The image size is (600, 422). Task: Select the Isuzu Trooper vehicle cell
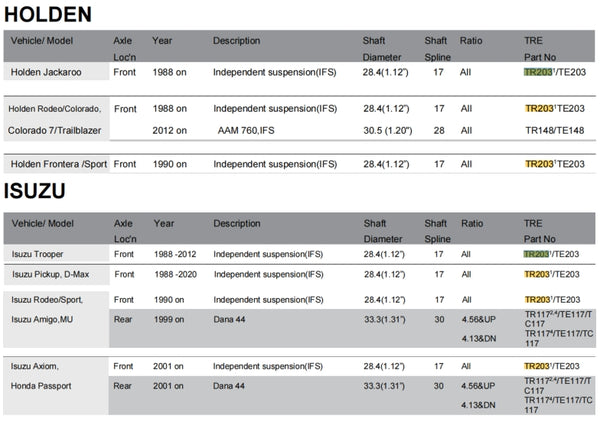pyautogui.click(x=42, y=254)
